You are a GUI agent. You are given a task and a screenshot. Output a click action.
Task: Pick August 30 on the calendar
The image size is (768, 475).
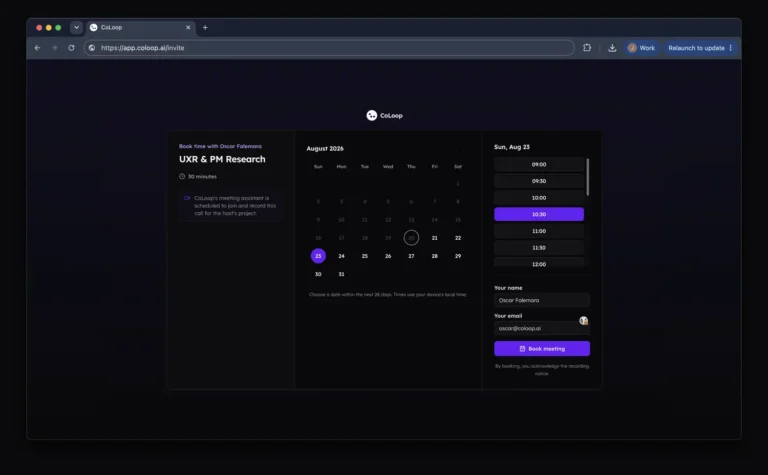(318, 274)
